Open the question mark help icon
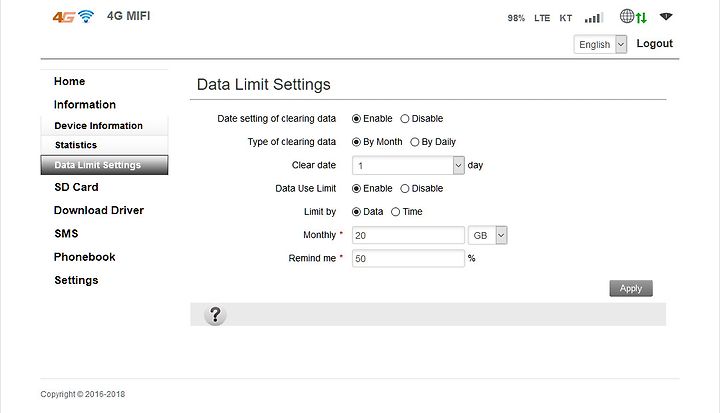 [215, 315]
